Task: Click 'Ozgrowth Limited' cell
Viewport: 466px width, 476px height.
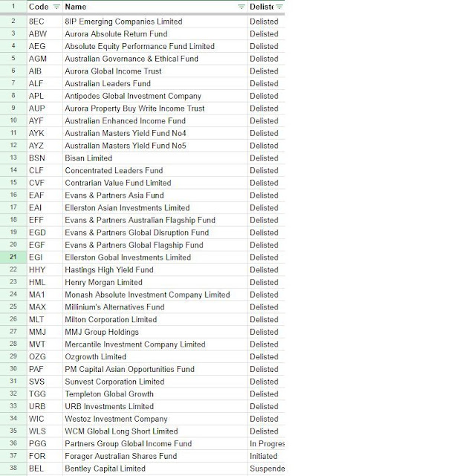Action: 155,357
